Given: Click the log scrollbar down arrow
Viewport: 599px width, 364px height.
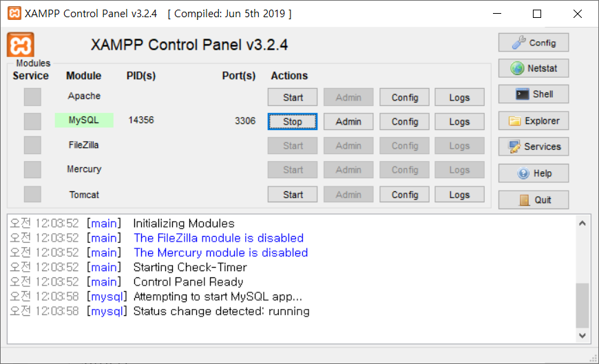Looking at the screenshot, I should (x=582, y=335).
